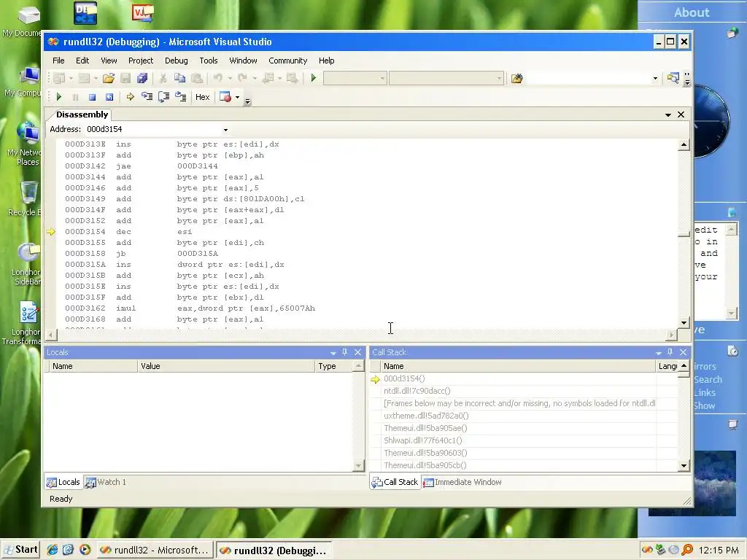Click disassembly horizontal scroll right arrow
Screen dimensions: 747x560
[671, 335]
